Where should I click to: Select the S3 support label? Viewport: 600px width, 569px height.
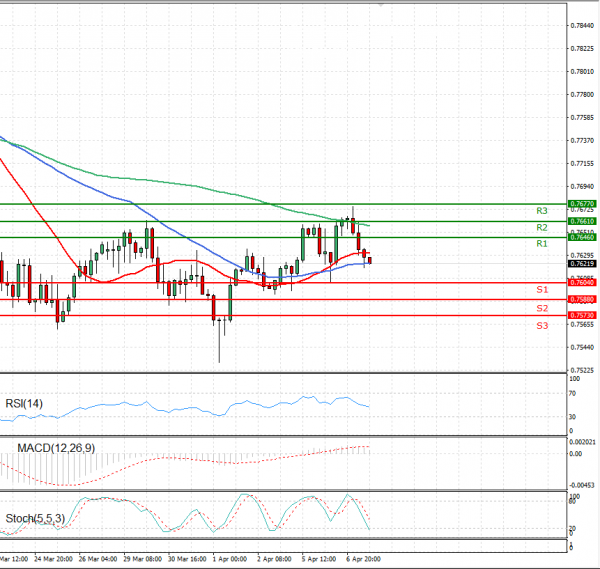click(x=541, y=326)
